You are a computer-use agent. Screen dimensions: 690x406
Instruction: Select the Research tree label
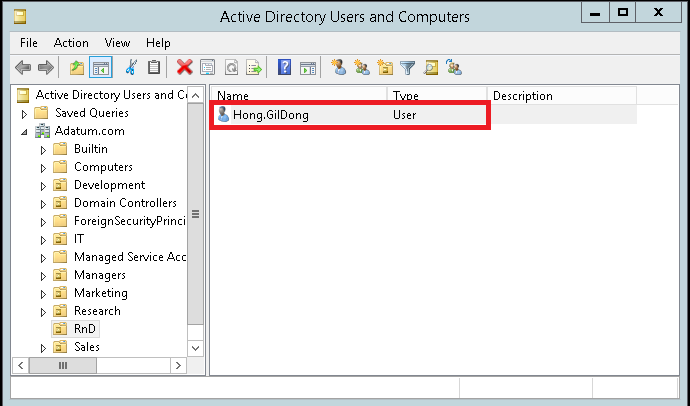[97, 311]
